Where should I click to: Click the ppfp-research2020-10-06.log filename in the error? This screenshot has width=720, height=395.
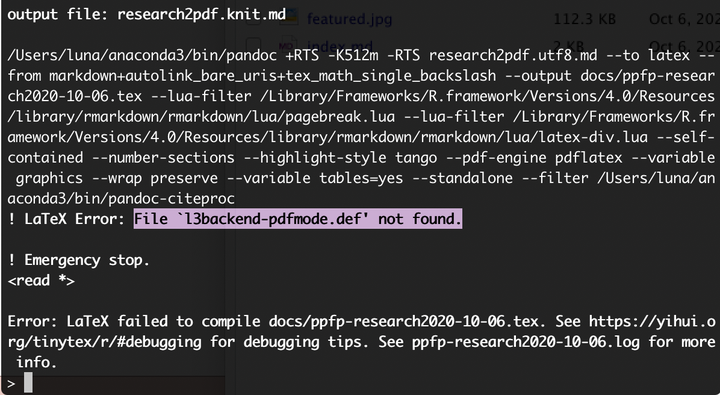pos(526,342)
